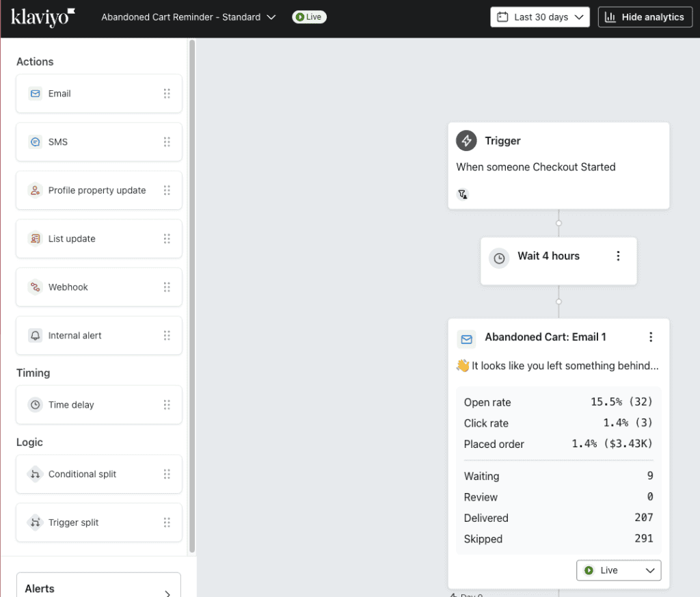
Task: Click the Wait 4 hours clock icon
Action: (499, 258)
